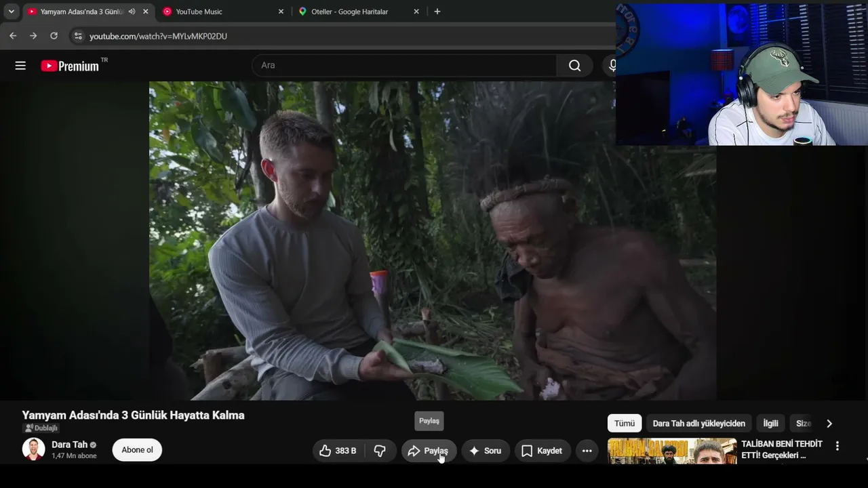The image size is (868, 488).
Task: Close the Yamyam Adası browser tab
Action: pyautogui.click(x=145, y=12)
